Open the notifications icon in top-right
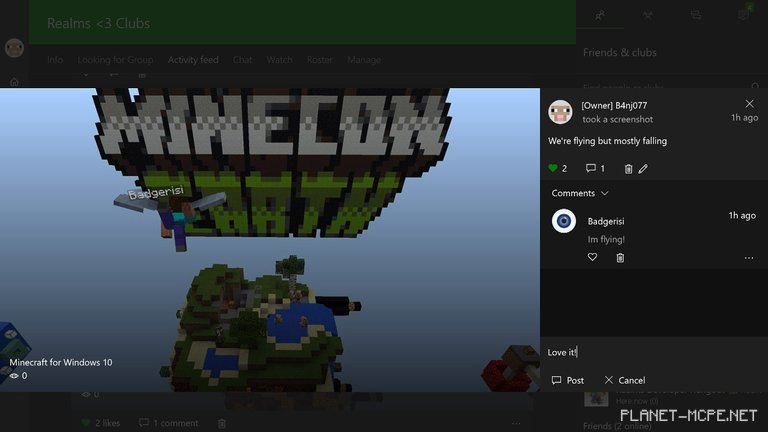 pos(743,15)
